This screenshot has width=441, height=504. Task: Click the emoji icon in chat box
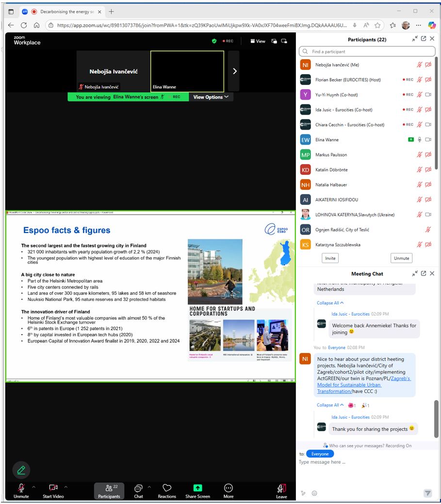pos(314,493)
